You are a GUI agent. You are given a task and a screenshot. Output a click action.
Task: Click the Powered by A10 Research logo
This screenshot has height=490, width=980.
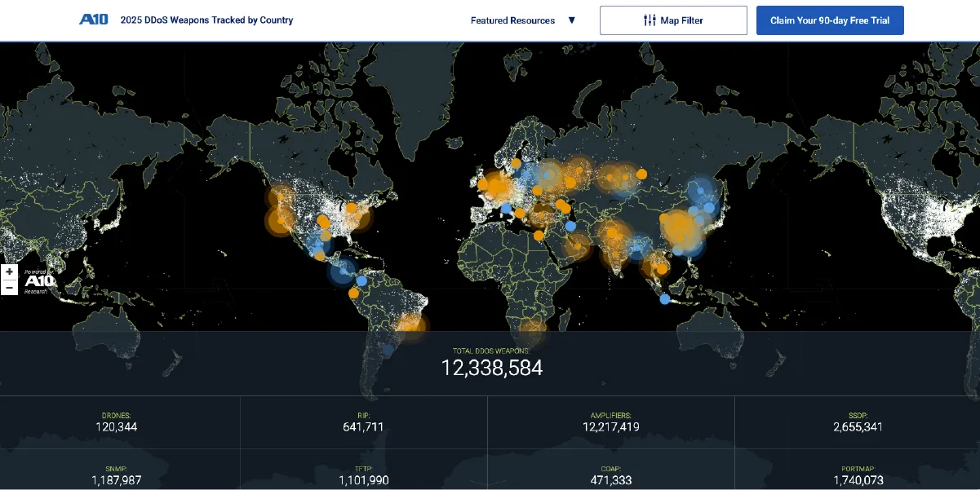pos(37,281)
